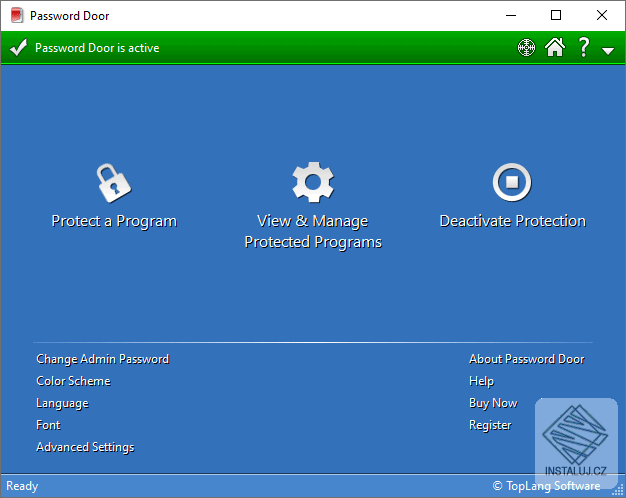Image resolution: width=626 pixels, height=498 pixels.
Task: Expand the header dropdown arrow menu
Action: tap(608, 51)
